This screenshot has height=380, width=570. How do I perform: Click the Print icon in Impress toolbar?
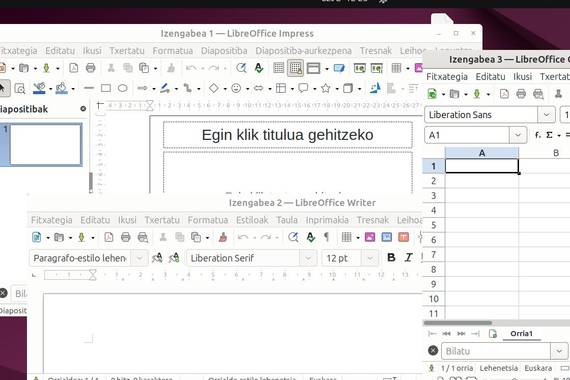(x=91, y=68)
